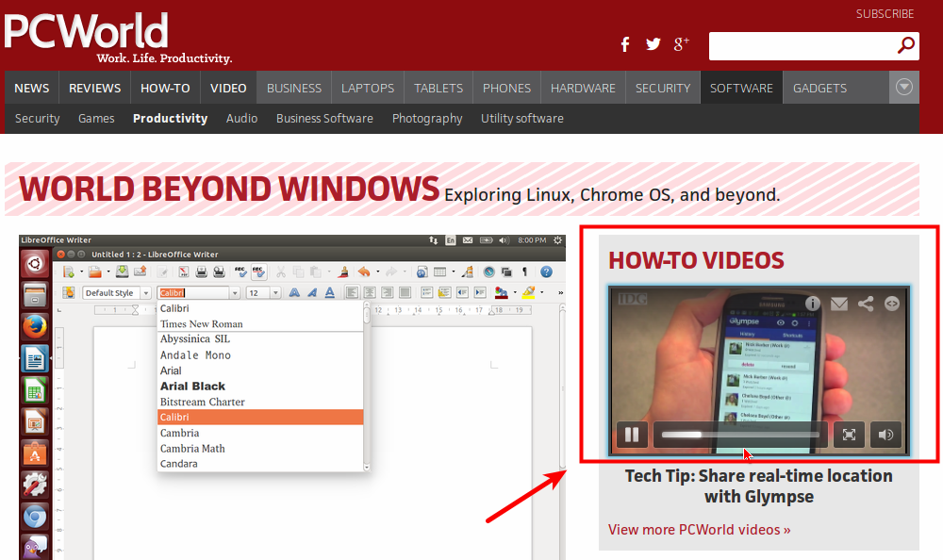Click the LibreOffice Help question-mark icon

click(546, 272)
